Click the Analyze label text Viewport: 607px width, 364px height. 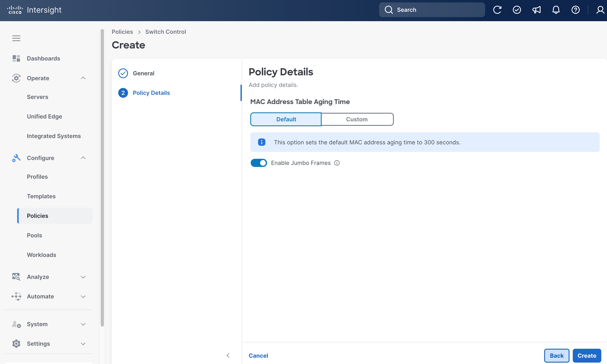tap(38, 277)
